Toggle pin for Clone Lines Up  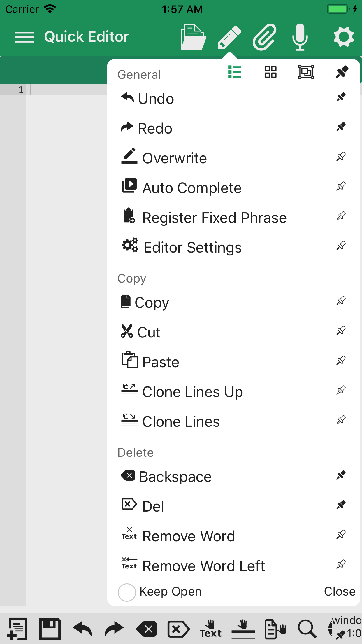click(x=341, y=391)
